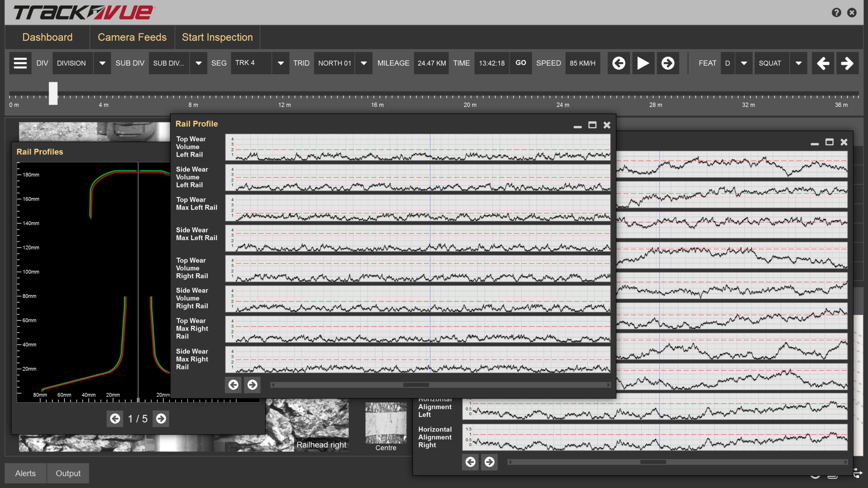Image resolution: width=868 pixels, height=488 pixels.
Task: Jump to previous feature with the left arrow next to SQUAT
Action: [823, 63]
